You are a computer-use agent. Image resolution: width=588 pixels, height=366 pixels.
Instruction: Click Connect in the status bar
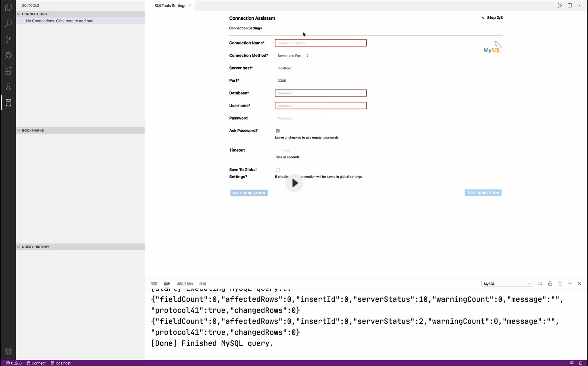pos(36,363)
